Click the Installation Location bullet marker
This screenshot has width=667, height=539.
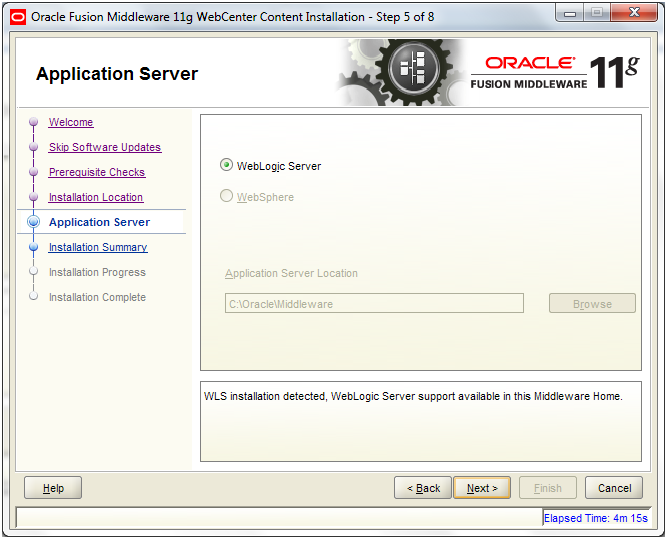pyautogui.click(x=34, y=197)
